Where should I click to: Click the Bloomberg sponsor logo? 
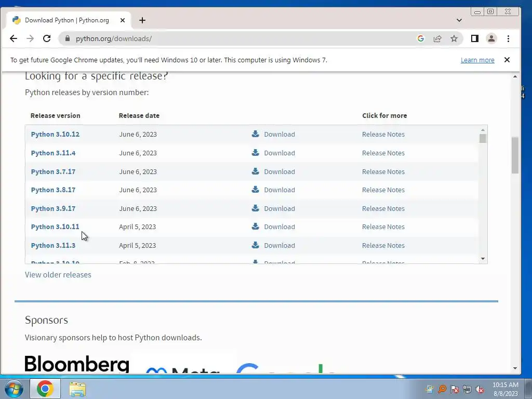(x=77, y=363)
